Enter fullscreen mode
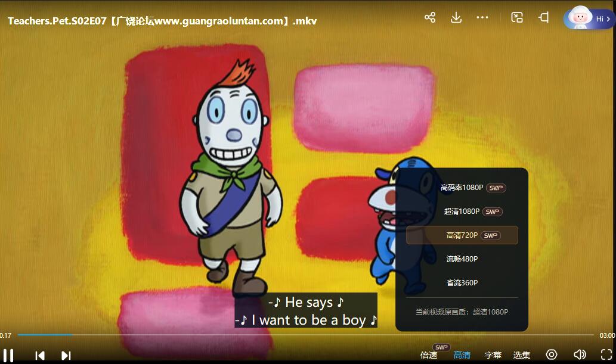Image resolution: width=616 pixels, height=364 pixels. point(606,354)
